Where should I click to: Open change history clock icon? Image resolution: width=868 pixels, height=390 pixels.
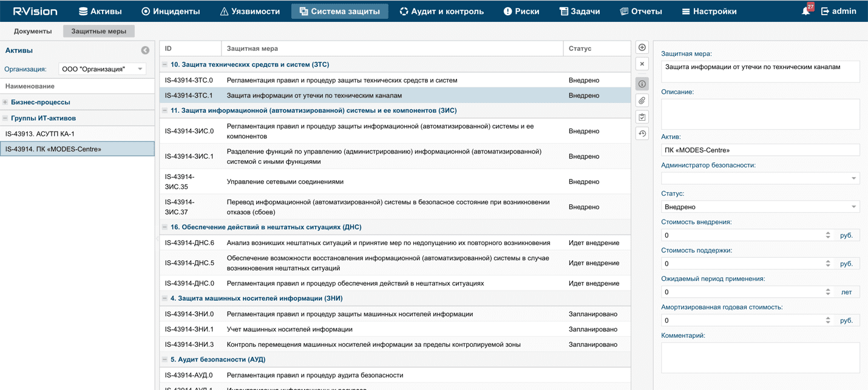(x=642, y=133)
